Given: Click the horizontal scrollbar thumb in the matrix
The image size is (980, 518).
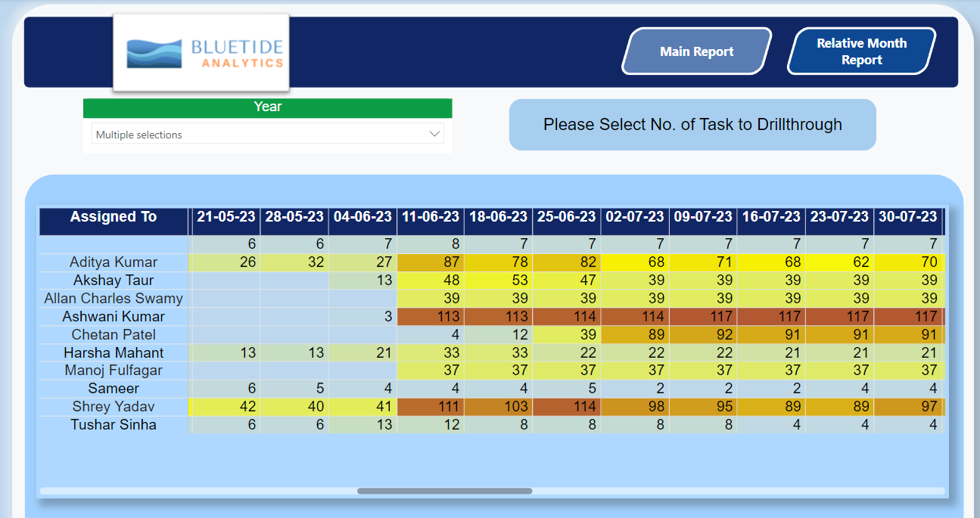Looking at the screenshot, I should point(444,491).
